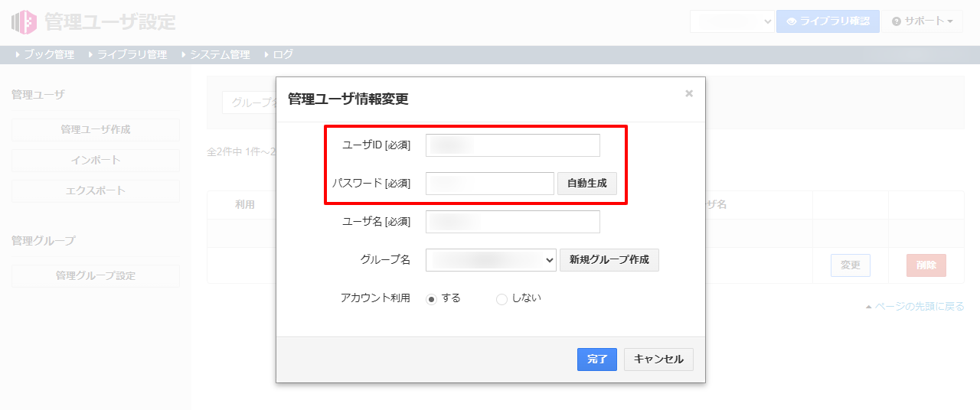This screenshot has width=980, height=410.
Task: Click the app logo icon beside 管理ユーザ設定
Action: [x=24, y=21]
